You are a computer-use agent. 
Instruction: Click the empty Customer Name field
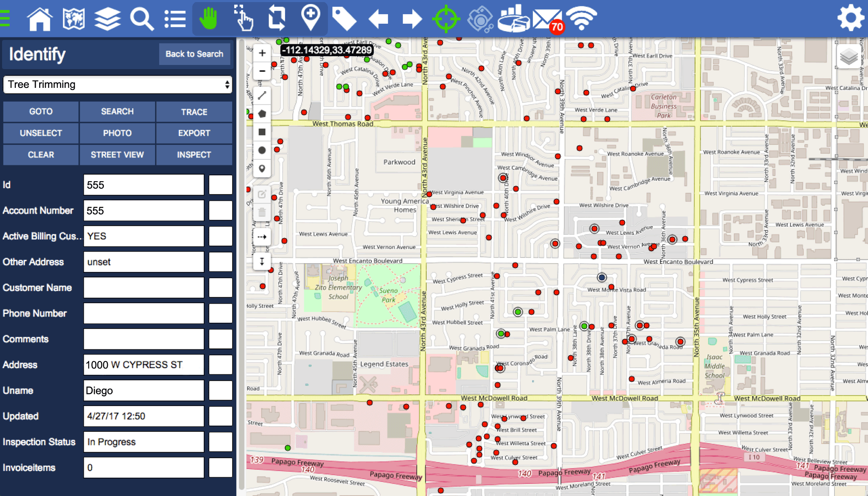[x=144, y=288]
